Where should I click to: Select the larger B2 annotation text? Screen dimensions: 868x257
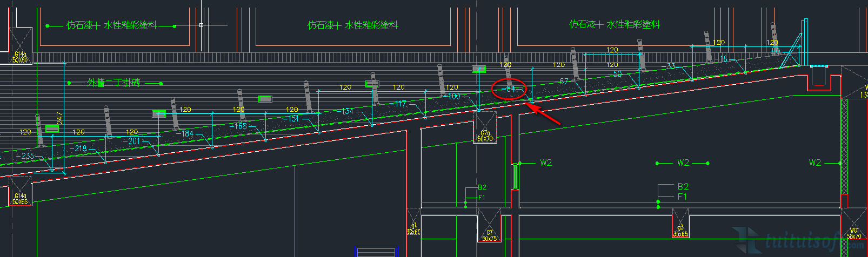point(683,187)
